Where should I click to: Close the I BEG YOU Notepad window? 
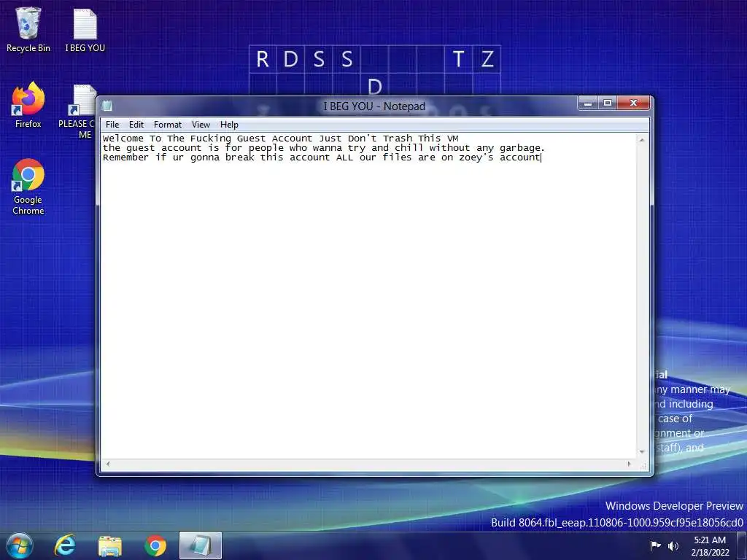click(633, 104)
